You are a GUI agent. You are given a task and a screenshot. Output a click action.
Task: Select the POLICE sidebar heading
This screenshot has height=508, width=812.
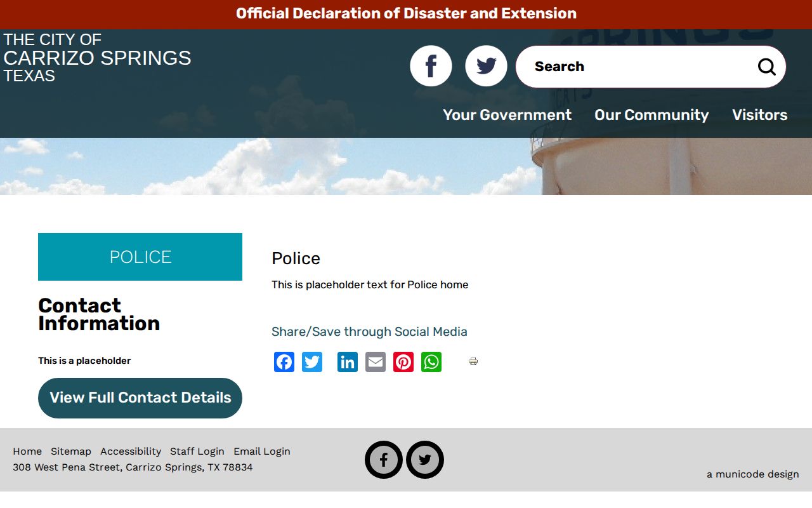click(140, 257)
